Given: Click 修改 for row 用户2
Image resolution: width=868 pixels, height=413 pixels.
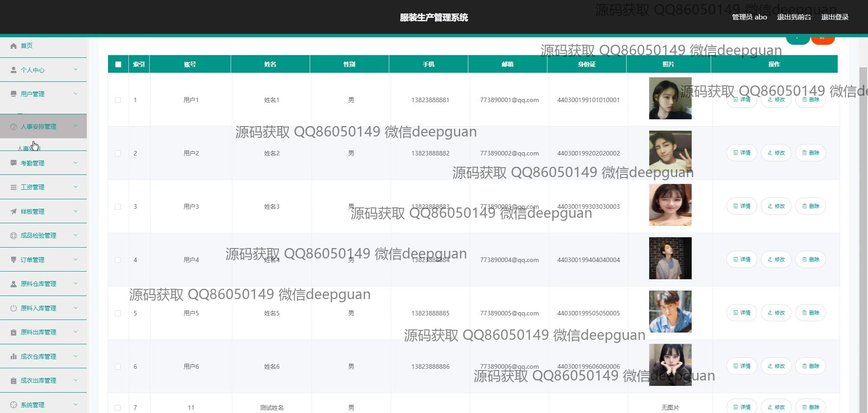Looking at the screenshot, I should click(776, 153).
